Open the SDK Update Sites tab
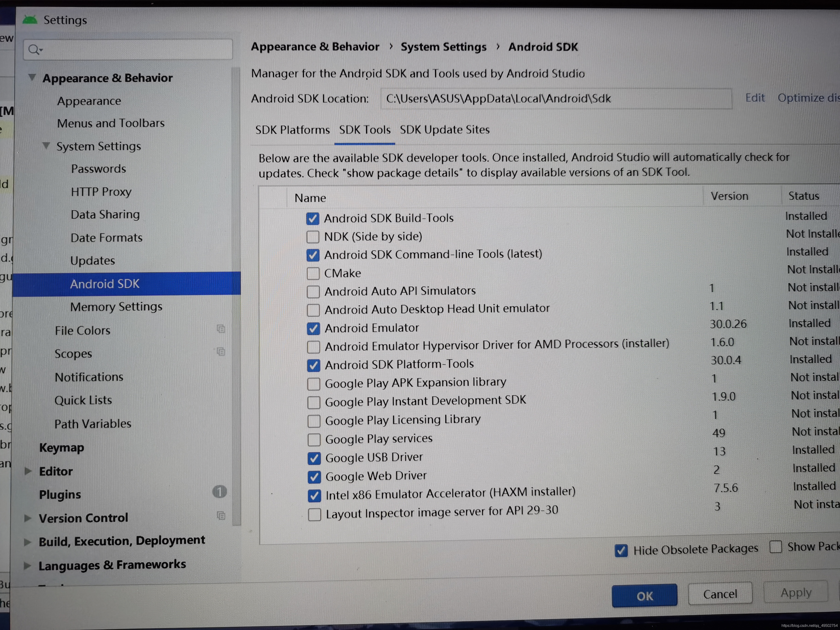This screenshot has height=630, width=840. point(445,129)
